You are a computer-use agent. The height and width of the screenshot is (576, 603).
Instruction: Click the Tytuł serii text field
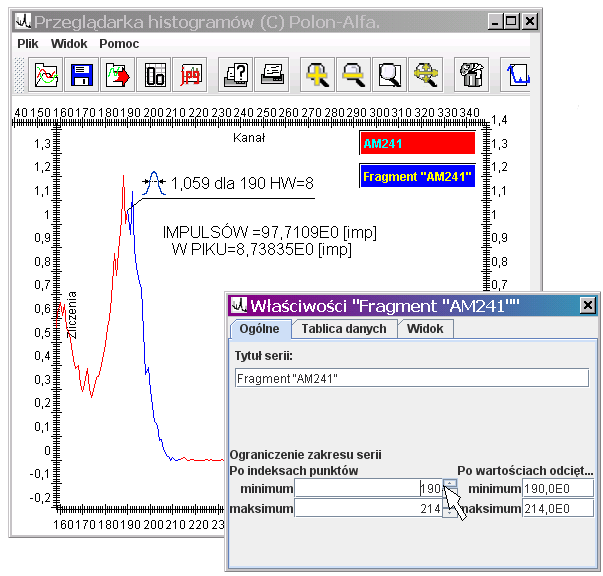(411, 378)
